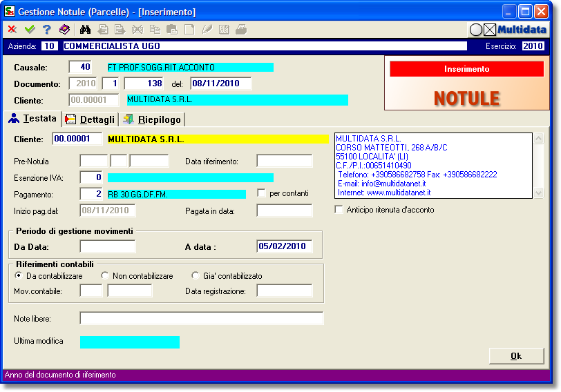Switch to the Testata tab

pos(33,119)
